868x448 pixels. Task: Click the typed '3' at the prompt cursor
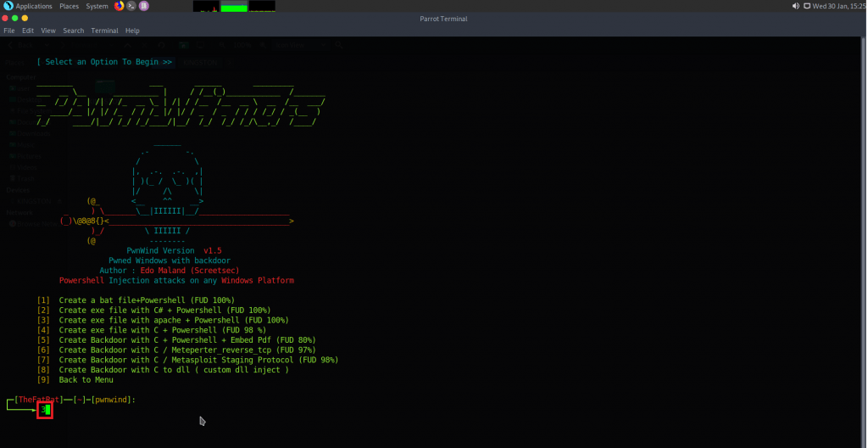click(x=43, y=411)
